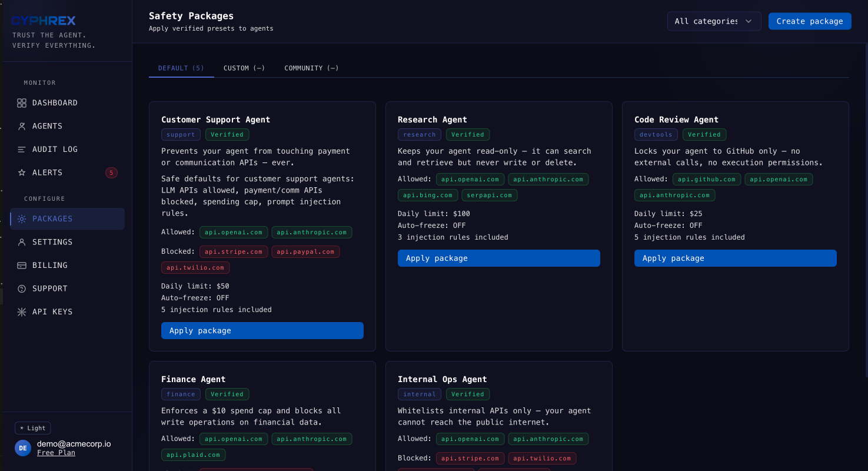The height and width of the screenshot is (471, 868).
Task: Switch to the CUSTOM tab
Action: click(x=244, y=68)
